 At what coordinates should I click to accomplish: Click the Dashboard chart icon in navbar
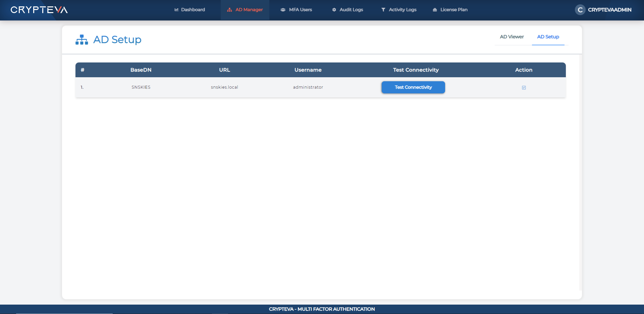[176, 10]
